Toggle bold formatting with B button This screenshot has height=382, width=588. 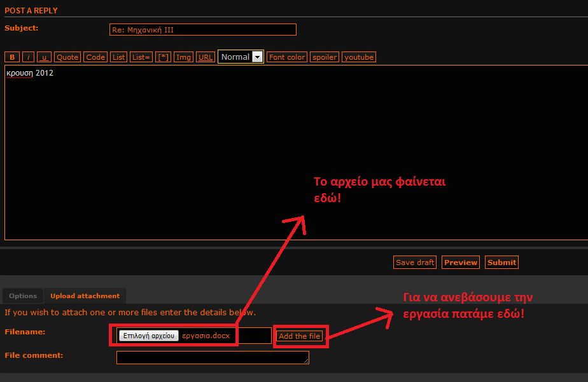tap(12, 57)
